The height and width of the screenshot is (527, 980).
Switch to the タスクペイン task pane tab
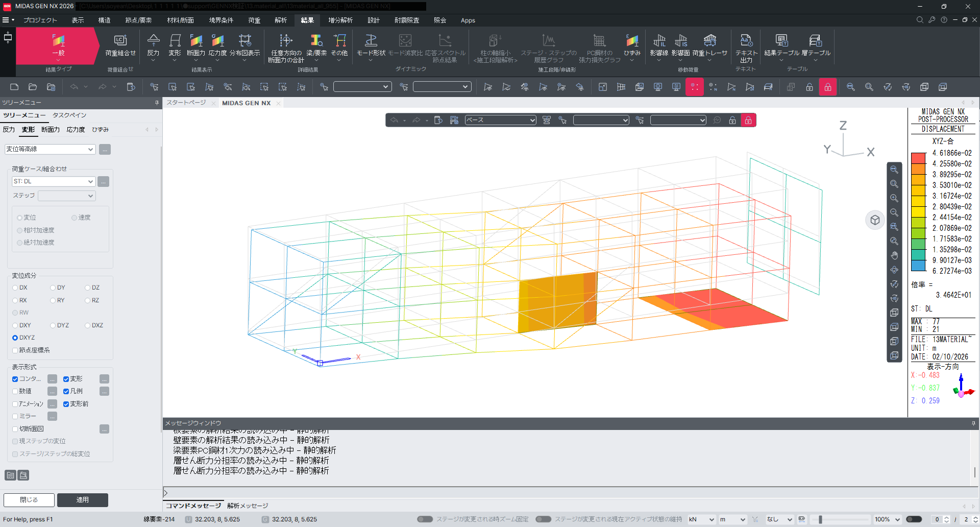click(69, 115)
